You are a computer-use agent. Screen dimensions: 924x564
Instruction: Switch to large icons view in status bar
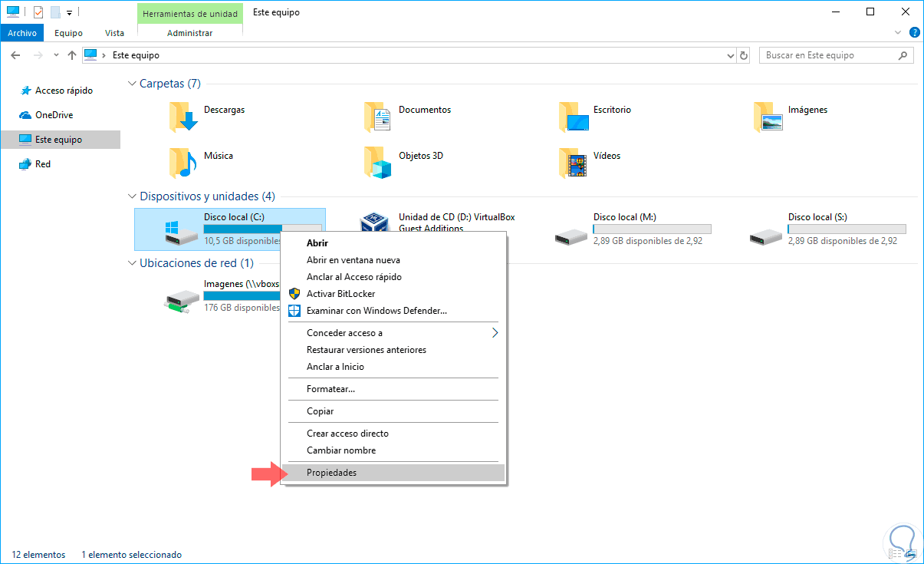pyautogui.click(x=913, y=555)
